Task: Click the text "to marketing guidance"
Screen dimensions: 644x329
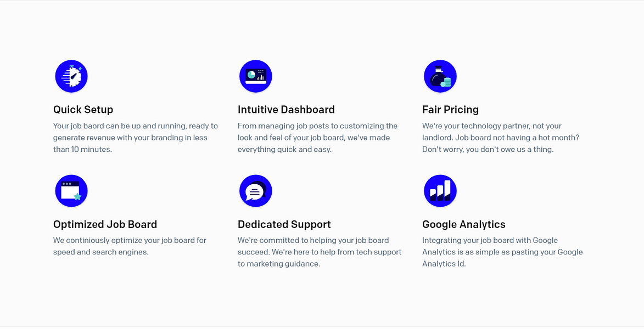Action: click(278, 264)
